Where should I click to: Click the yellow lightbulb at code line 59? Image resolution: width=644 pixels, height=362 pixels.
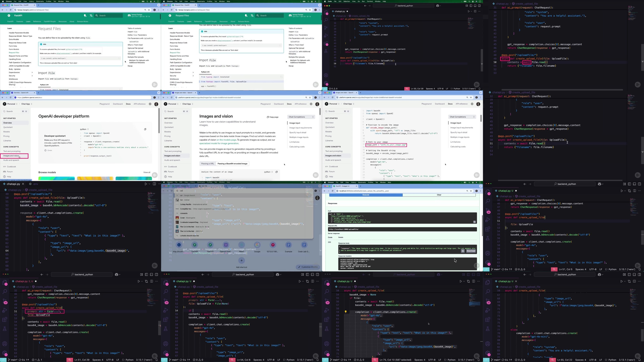(346, 312)
